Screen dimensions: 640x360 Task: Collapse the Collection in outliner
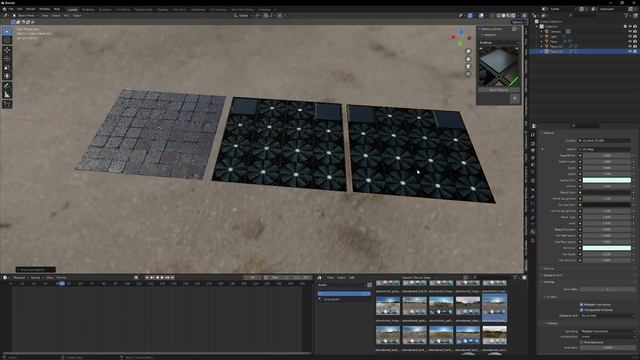(x=537, y=27)
